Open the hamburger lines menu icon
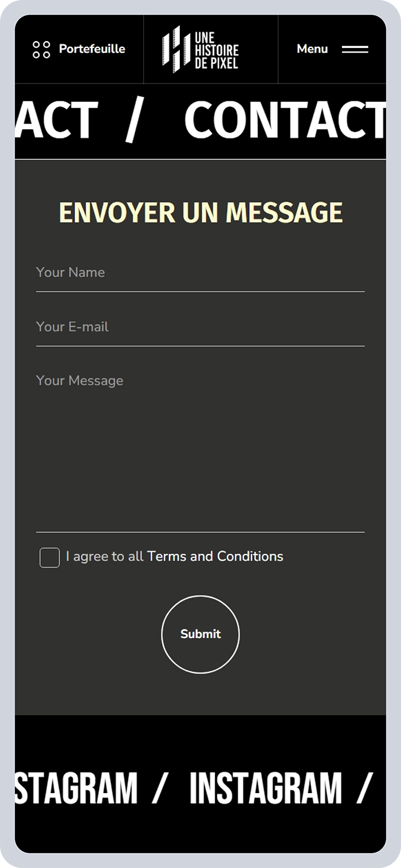Viewport: 401px width, 868px height. tap(355, 50)
